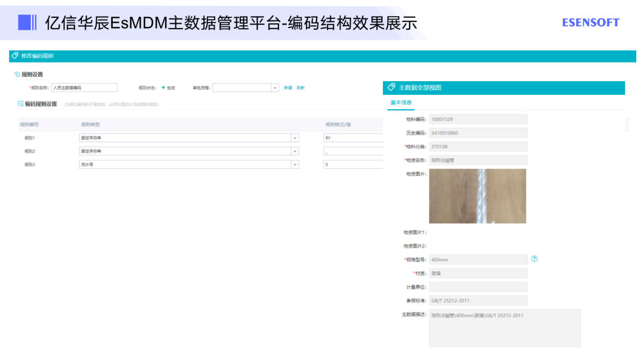644x352 pixels.
Task: Click the 物资图片2 label
Action: click(x=415, y=246)
